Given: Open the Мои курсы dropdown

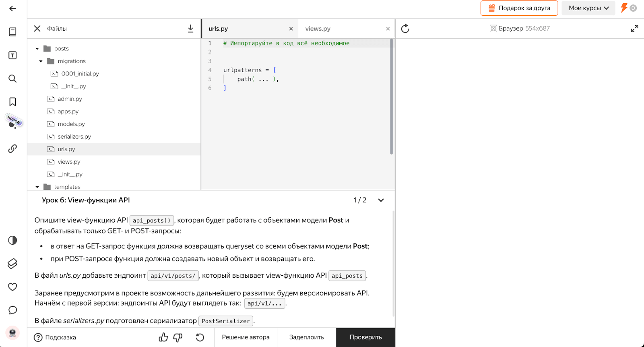Looking at the screenshot, I should coord(588,8).
